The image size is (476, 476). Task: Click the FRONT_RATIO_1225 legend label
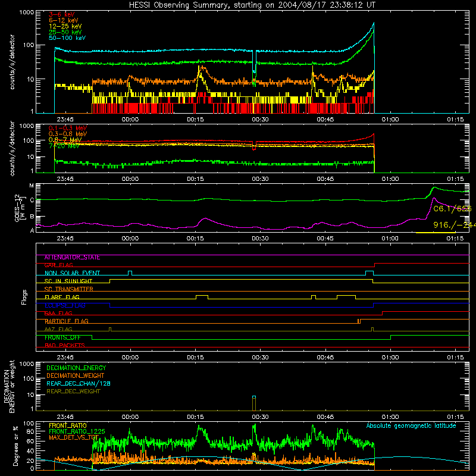tap(77, 432)
